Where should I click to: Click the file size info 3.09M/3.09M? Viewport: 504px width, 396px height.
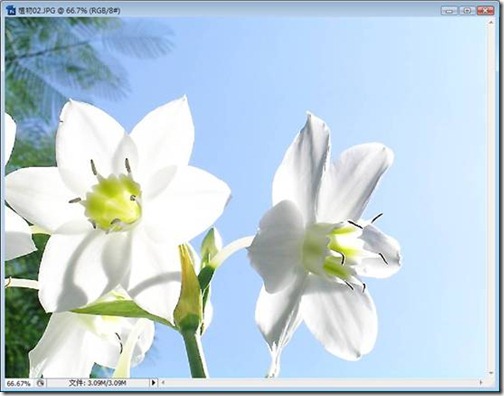98,383
